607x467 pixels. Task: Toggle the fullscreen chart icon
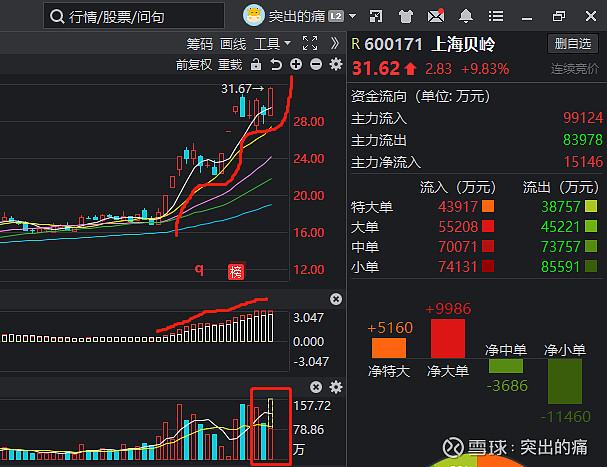[310, 43]
